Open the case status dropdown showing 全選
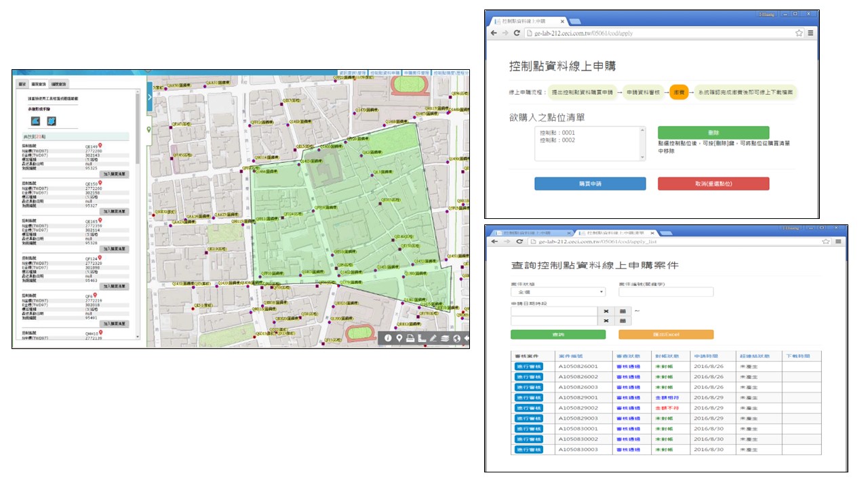The image size is (868, 488). pos(557,292)
